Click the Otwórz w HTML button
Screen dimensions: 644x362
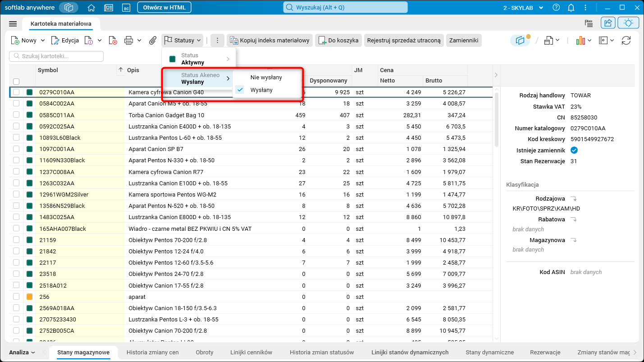(x=164, y=8)
